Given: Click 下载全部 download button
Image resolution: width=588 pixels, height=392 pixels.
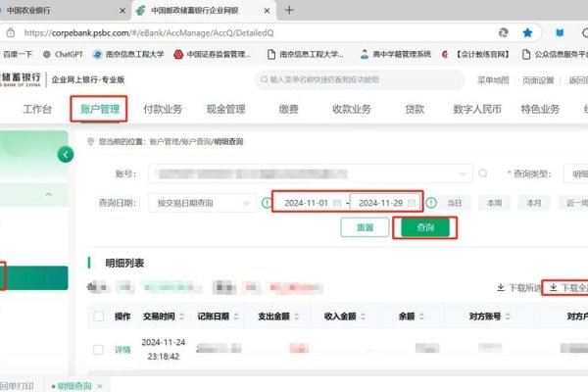Looking at the screenshot, I should pos(568,288).
